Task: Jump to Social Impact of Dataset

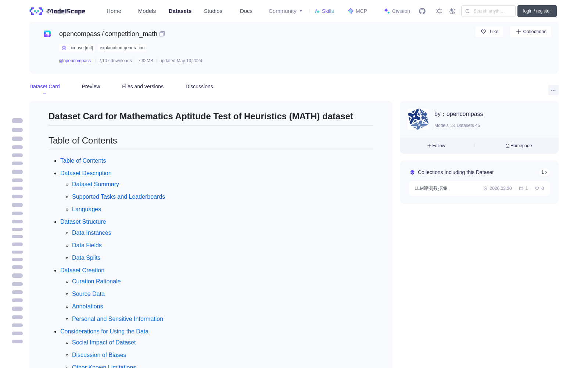Action: pyautogui.click(x=104, y=343)
